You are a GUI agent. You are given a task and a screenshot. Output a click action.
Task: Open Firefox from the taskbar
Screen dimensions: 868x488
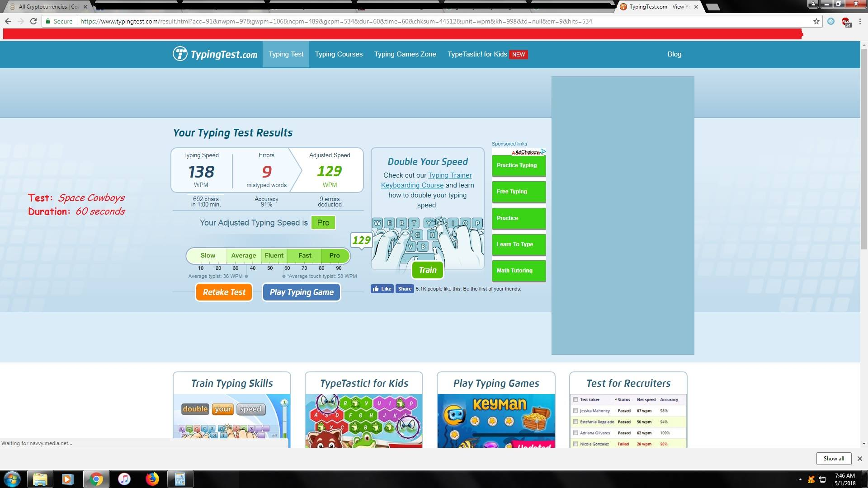pos(152,479)
